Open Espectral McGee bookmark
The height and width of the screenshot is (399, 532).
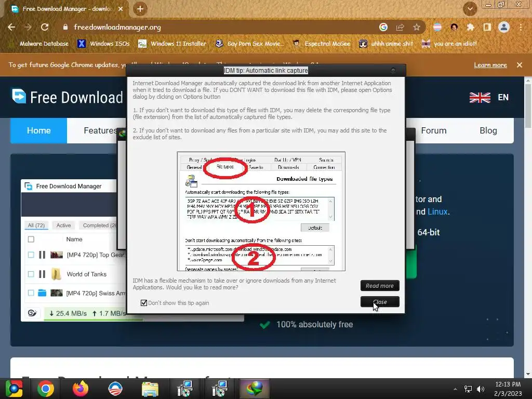(x=322, y=44)
